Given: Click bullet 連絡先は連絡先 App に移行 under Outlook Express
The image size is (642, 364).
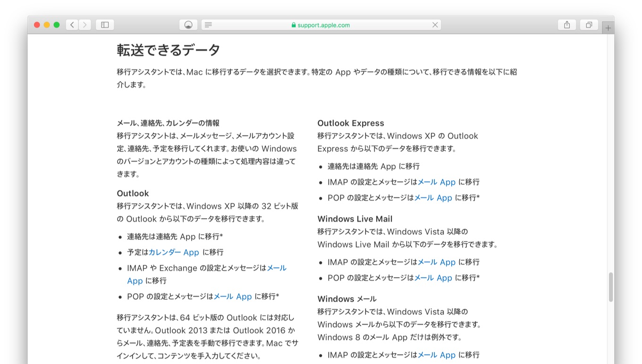Looking at the screenshot, I should point(373,166).
